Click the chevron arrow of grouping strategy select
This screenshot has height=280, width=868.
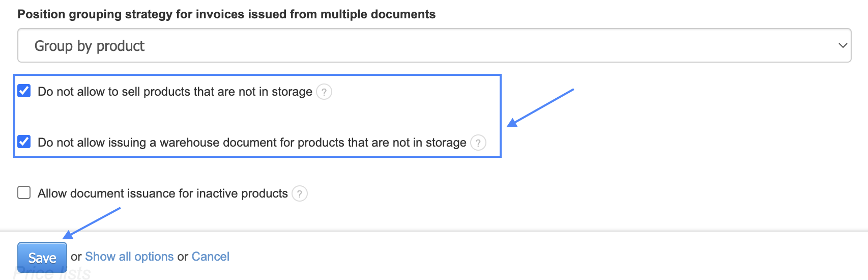[x=843, y=46]
